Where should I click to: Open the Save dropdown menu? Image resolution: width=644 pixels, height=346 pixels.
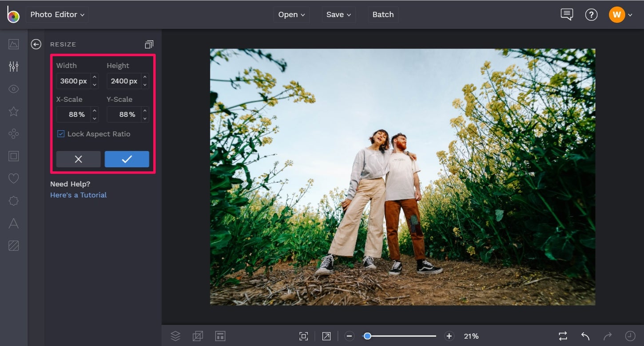coord(338,14)
